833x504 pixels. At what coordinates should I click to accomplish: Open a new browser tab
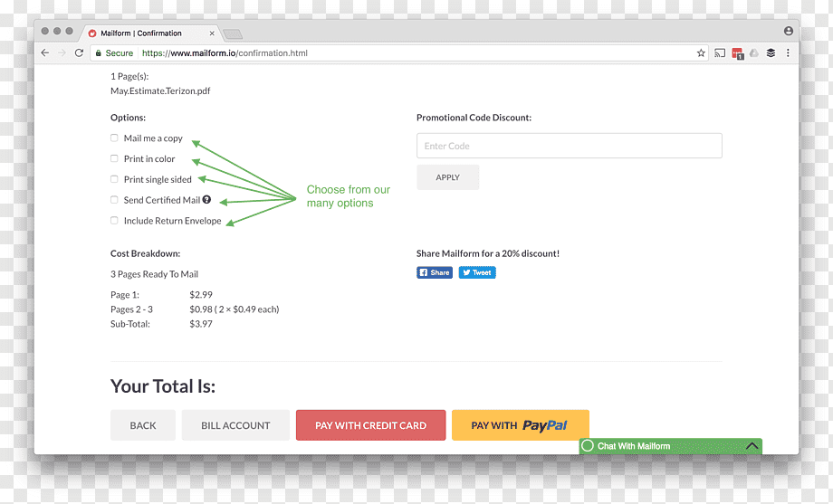(233, 34)
